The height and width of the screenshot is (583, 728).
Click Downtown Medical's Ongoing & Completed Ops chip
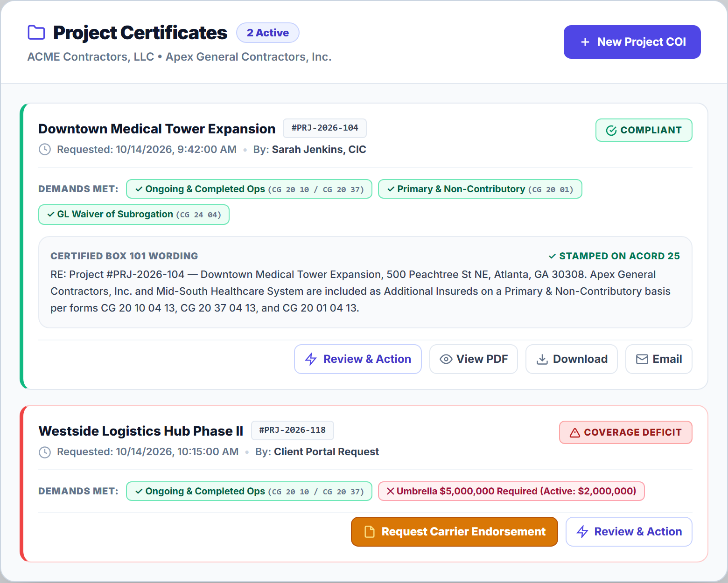(249, 189)
